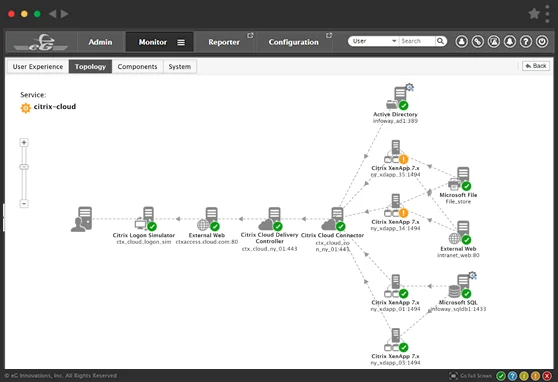This screenshot has width=558, height=382.
Task: Zoom out with the minus button
Action: coord(24,204)
